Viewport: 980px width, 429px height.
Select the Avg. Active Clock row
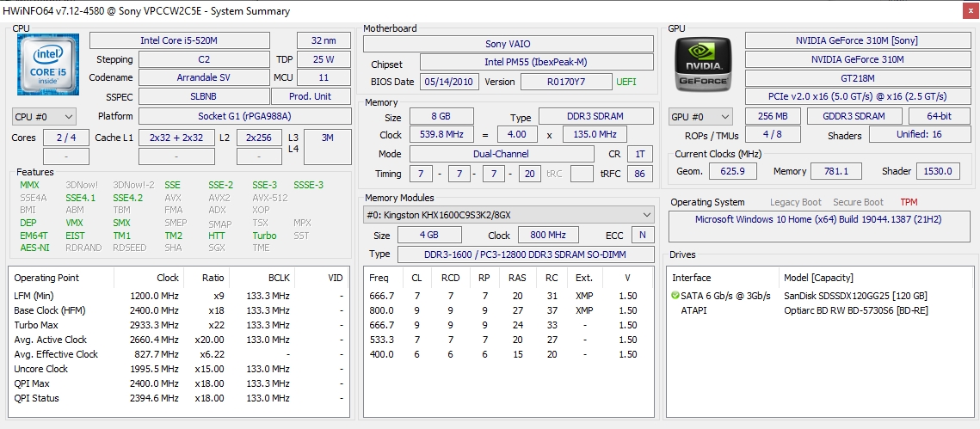pyautogui.click(x=179, y=340)
